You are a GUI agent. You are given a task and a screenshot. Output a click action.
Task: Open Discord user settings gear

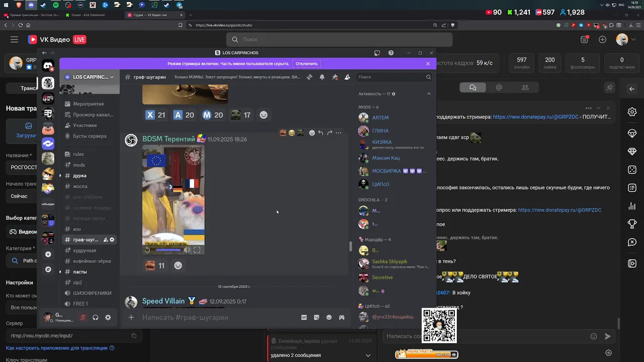(108, 317)
